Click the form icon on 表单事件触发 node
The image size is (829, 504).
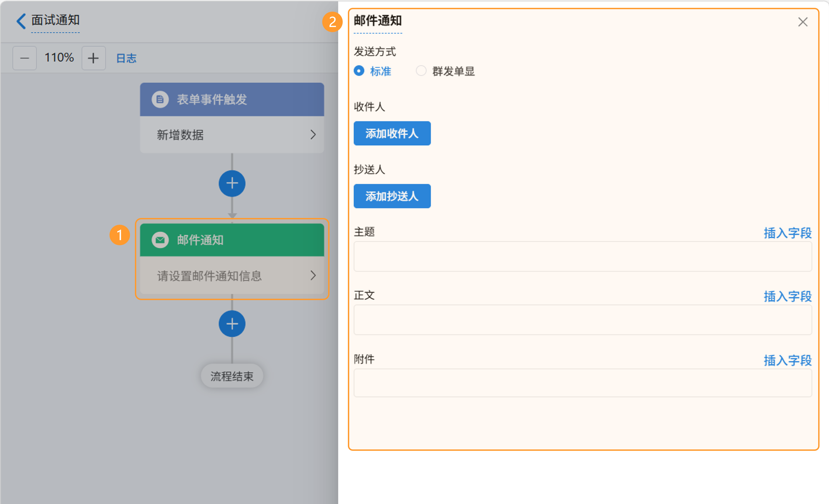click(160, 99)
